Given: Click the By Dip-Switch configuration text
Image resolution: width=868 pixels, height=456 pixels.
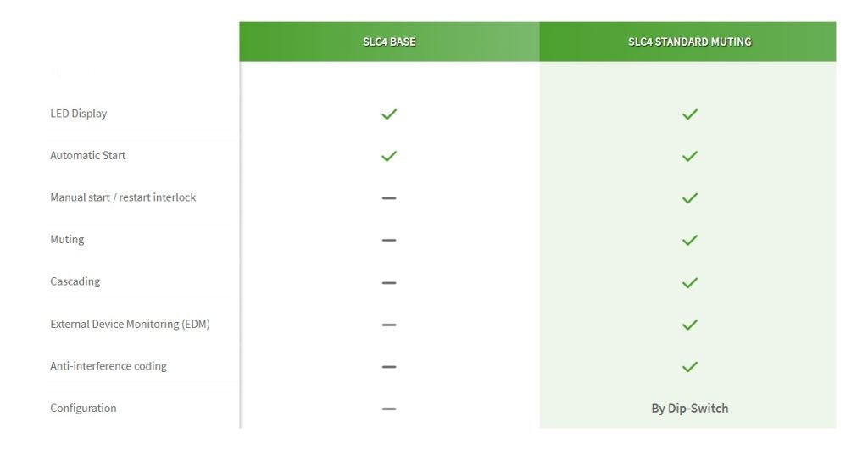Looking at the screenshot, I should pos(689,409).
